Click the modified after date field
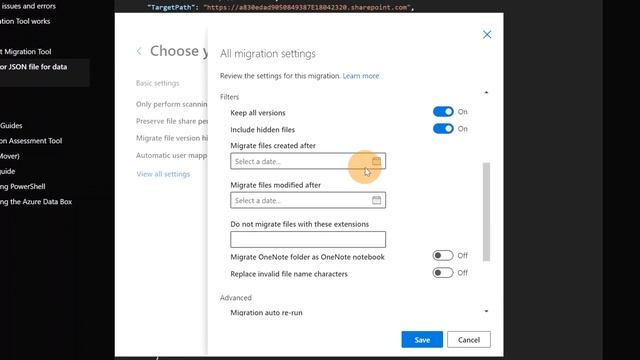The image size is (640, 360). coord(308,200)
